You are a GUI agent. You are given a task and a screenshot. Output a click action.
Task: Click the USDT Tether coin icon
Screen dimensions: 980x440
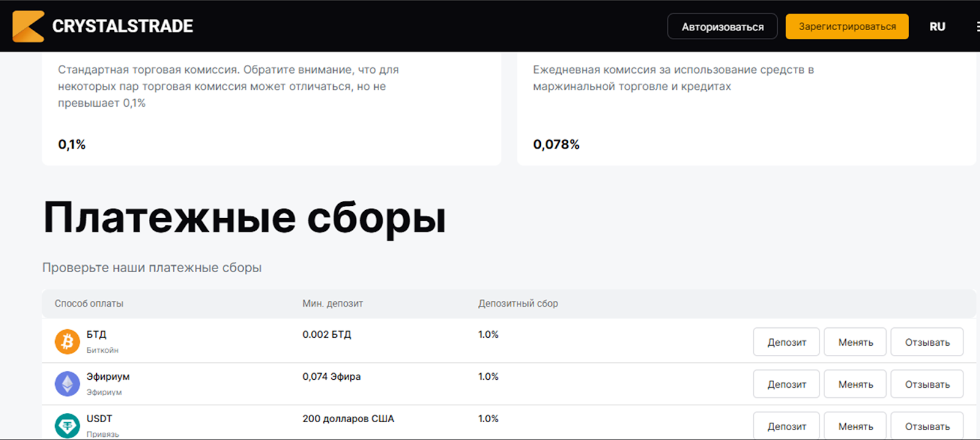pyautogui.click(x=67, y=426)
